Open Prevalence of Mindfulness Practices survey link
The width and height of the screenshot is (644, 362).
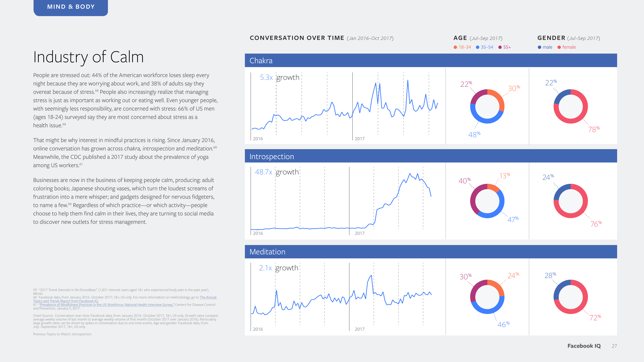(106, 305)
